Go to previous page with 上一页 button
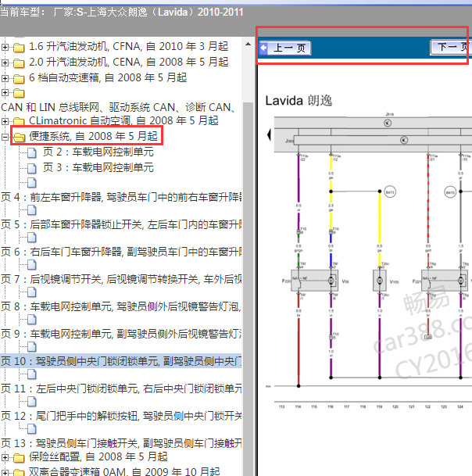This screenshot has height=476, width=472. click(285, 48)
